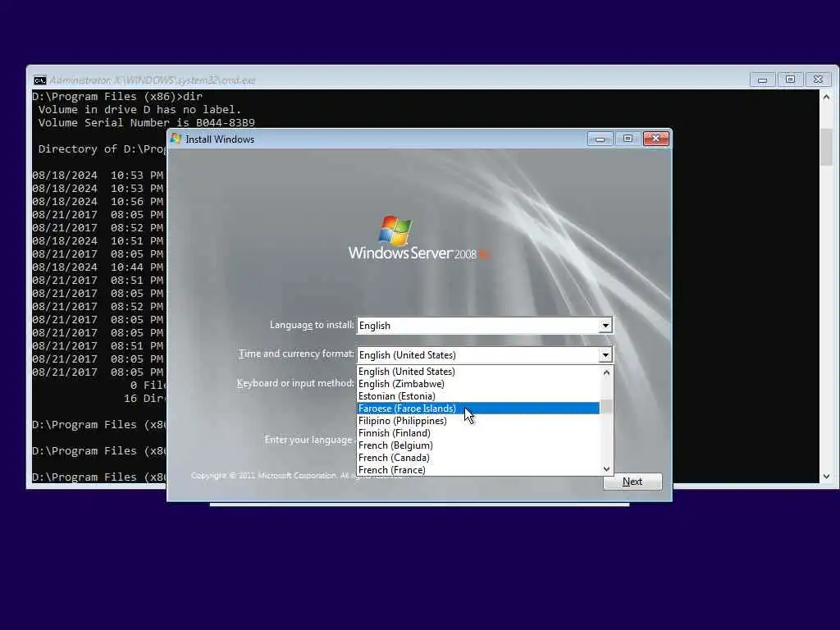Click 'Volume in drive D has no label.' text

[x=139, y=109]
